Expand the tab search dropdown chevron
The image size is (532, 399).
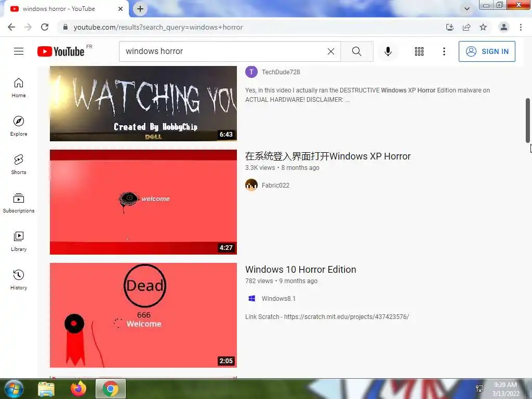[467, 9]
